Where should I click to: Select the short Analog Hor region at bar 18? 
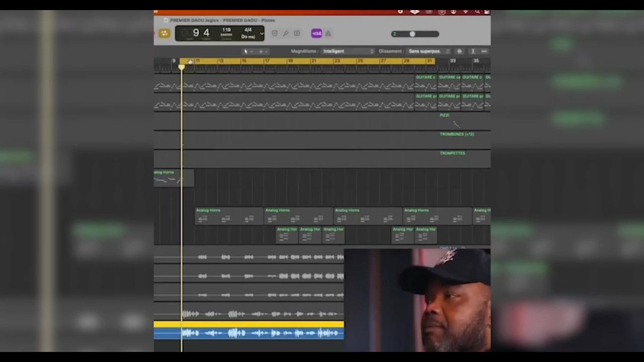[x=287, y=235]
